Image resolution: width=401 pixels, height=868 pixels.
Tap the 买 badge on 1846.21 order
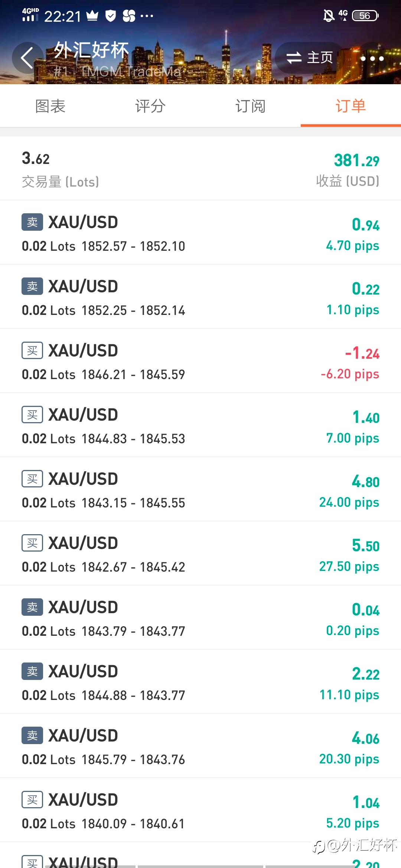(x=32, y=351)
